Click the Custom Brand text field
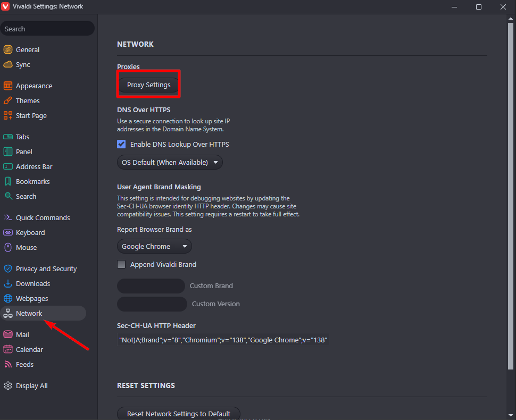516x420 pixels. (151, 286)
